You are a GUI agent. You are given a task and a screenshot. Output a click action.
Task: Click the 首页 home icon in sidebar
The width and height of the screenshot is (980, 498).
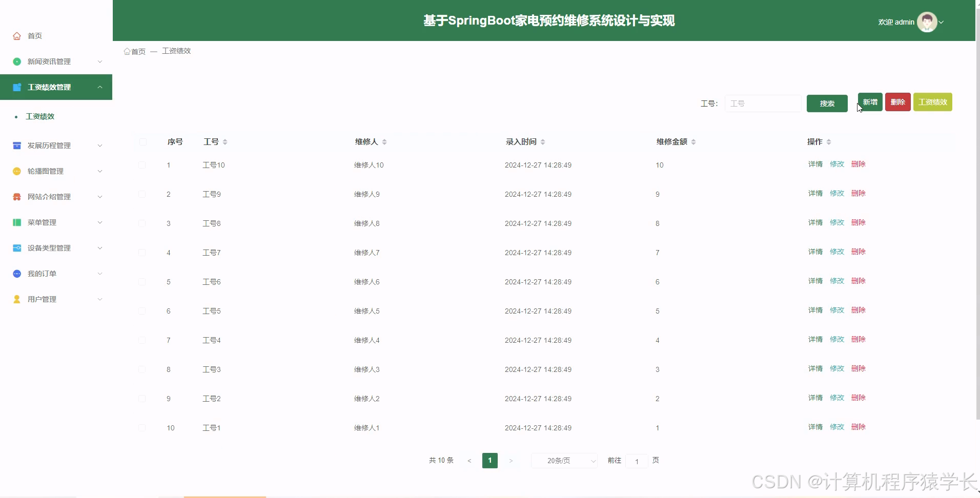(17, 35)
